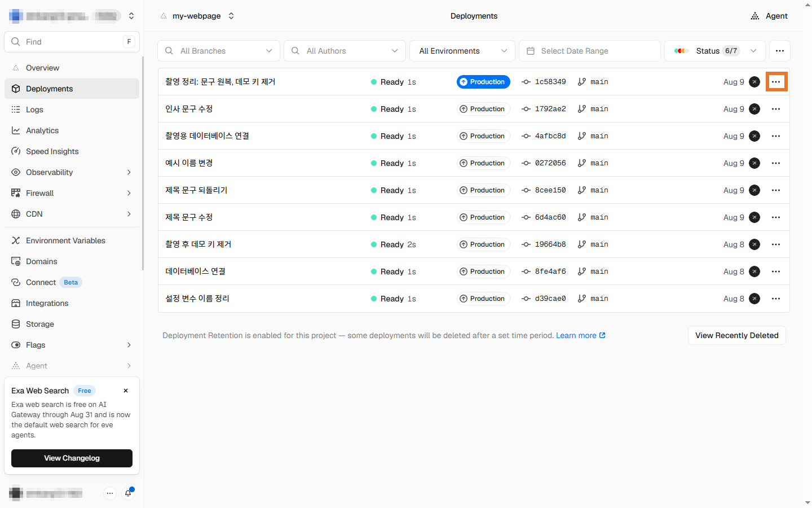Screen dimensions: 812x508
Task: Click commit hash 1c58349
Action: click(550, 82)
